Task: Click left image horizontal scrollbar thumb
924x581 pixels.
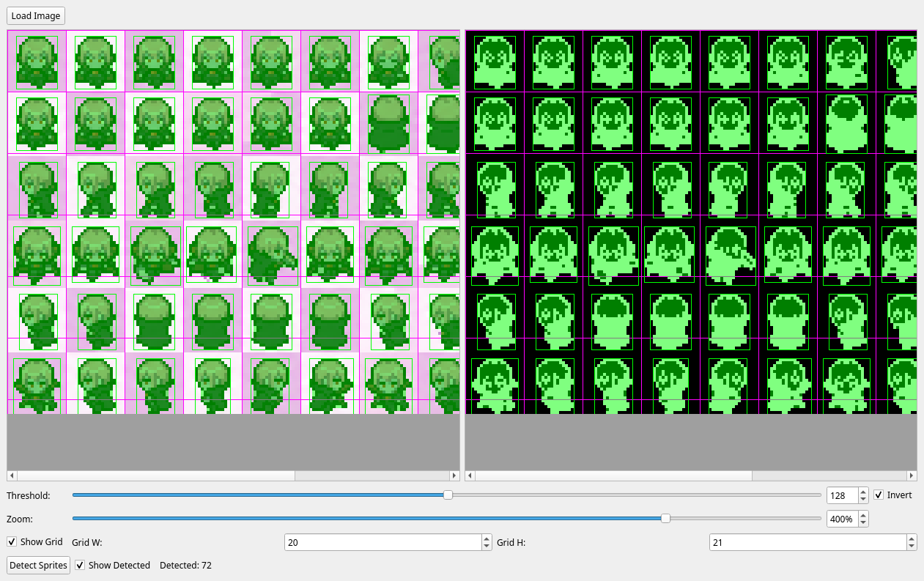Action: tap(155, 475)
